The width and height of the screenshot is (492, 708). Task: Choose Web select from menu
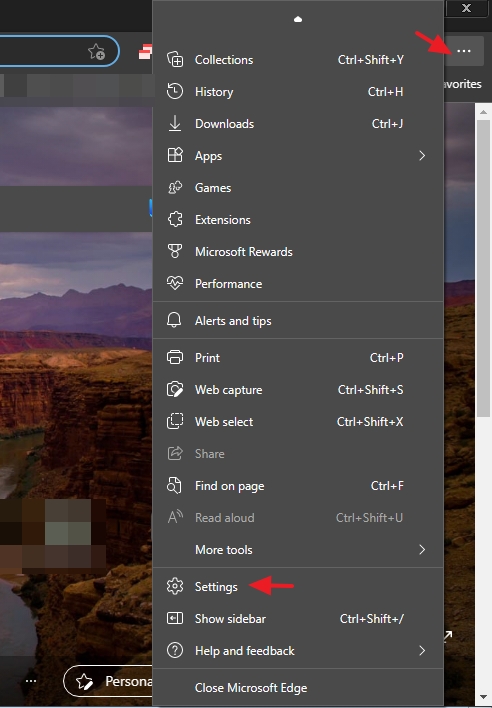[x=298, y=422]
